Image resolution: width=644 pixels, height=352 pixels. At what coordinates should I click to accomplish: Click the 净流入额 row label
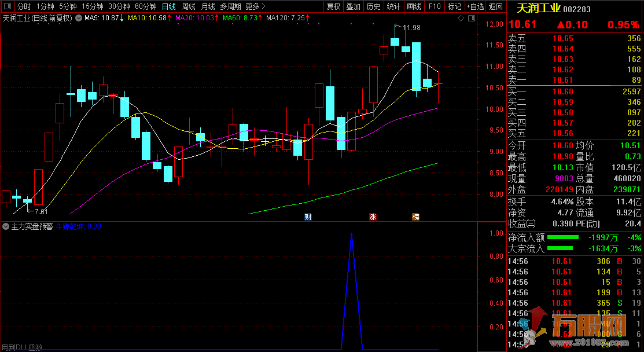point(526,237)
